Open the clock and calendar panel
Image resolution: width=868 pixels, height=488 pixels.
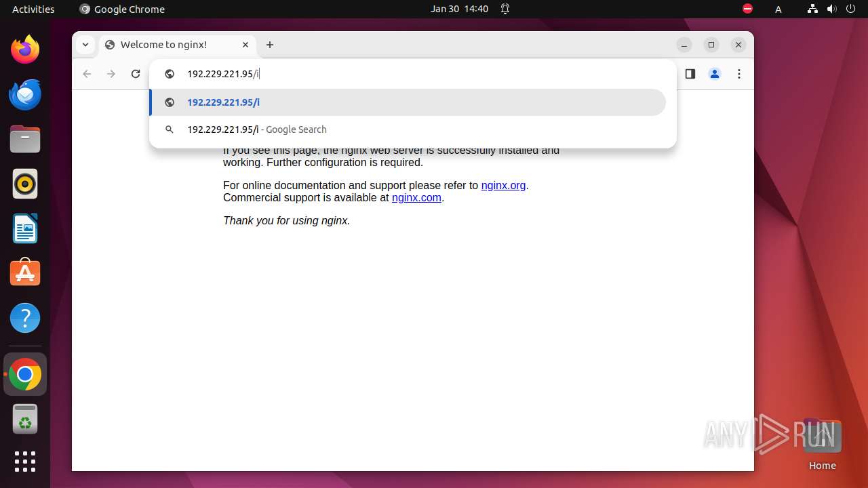pos(459,9)
